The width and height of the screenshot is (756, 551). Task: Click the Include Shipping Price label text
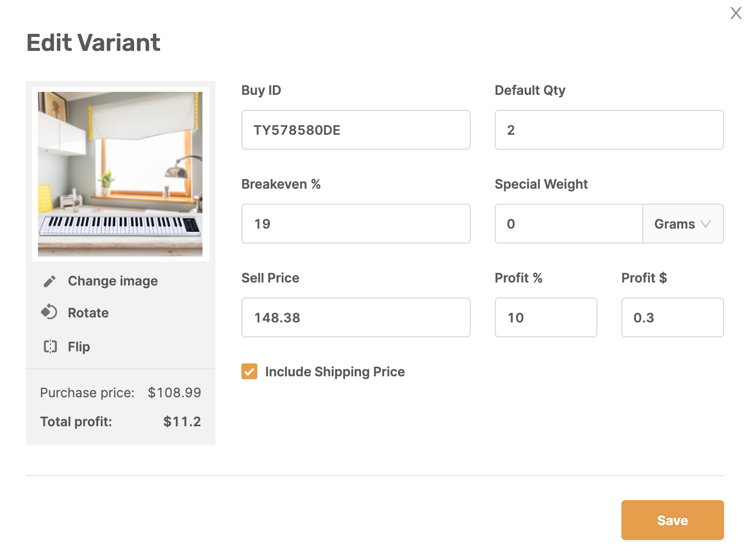click(x=335, y=372)
